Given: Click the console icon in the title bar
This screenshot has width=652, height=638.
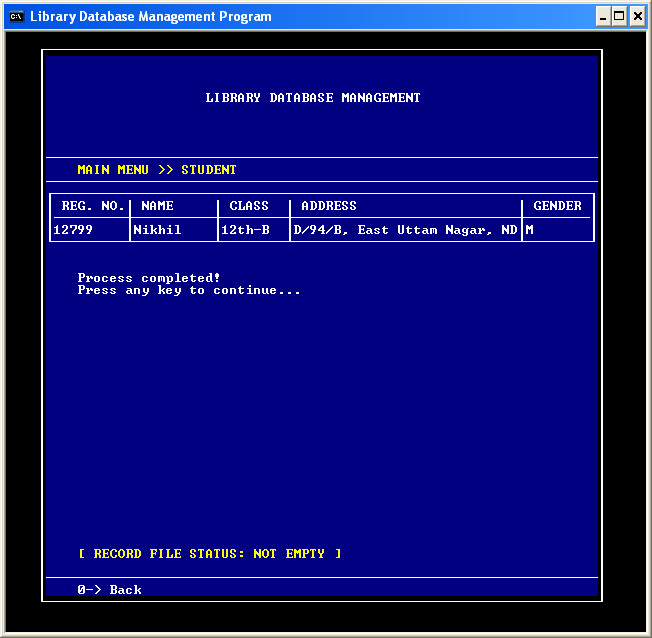Looking at the screenshot, I should point(16,16).
